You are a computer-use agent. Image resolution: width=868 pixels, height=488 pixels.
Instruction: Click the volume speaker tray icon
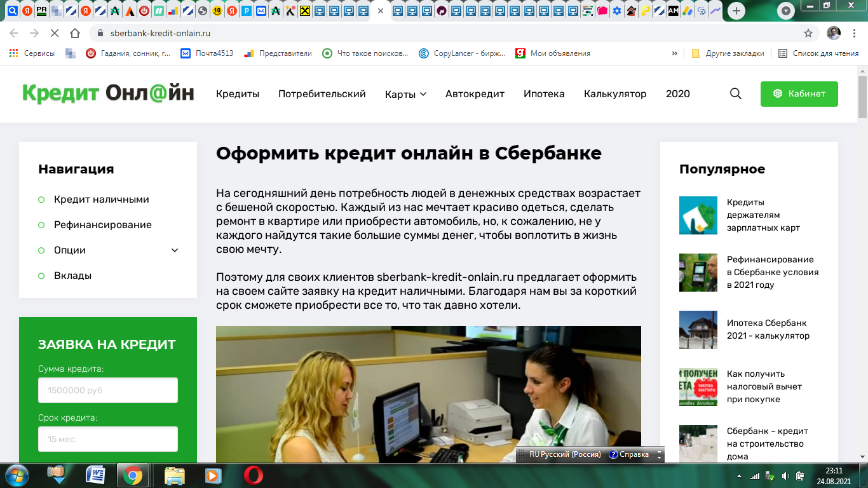tap(785, 476)
